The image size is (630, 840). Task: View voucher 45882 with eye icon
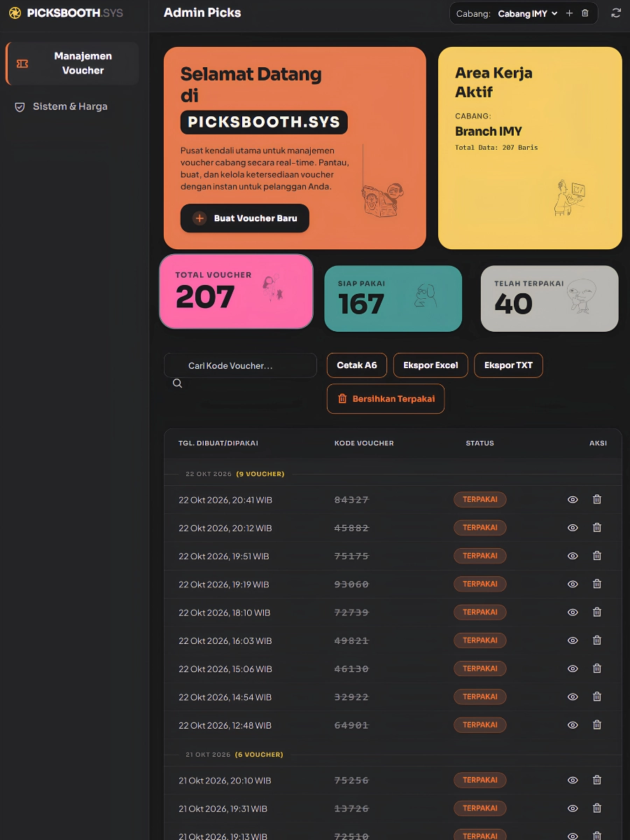coord(573,528)
